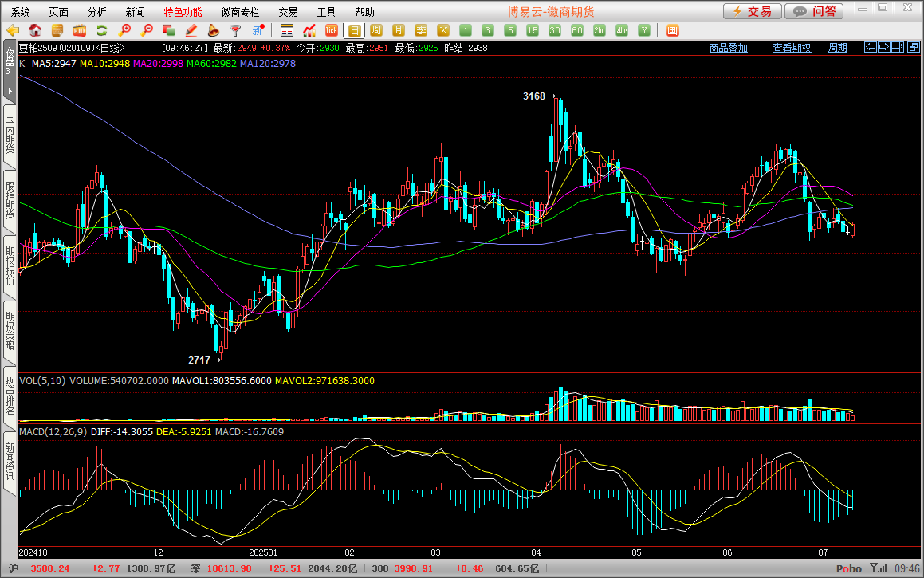Click the trend chart icon
This screenshot has width=924, height=578.
click(x=309, y=30)
